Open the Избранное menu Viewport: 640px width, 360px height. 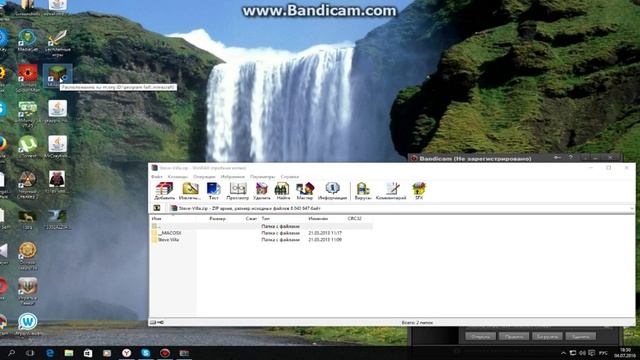(233, 177)
